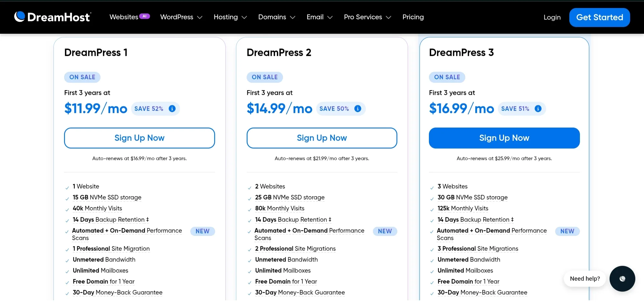644x302 pixels.
Task: Sign up for DreamPress 1
Action: 139,138
